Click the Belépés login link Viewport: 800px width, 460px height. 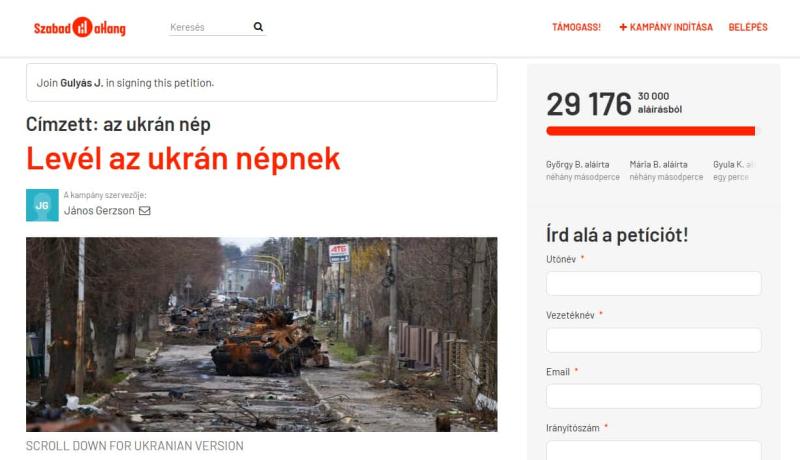tap(747, 27)
